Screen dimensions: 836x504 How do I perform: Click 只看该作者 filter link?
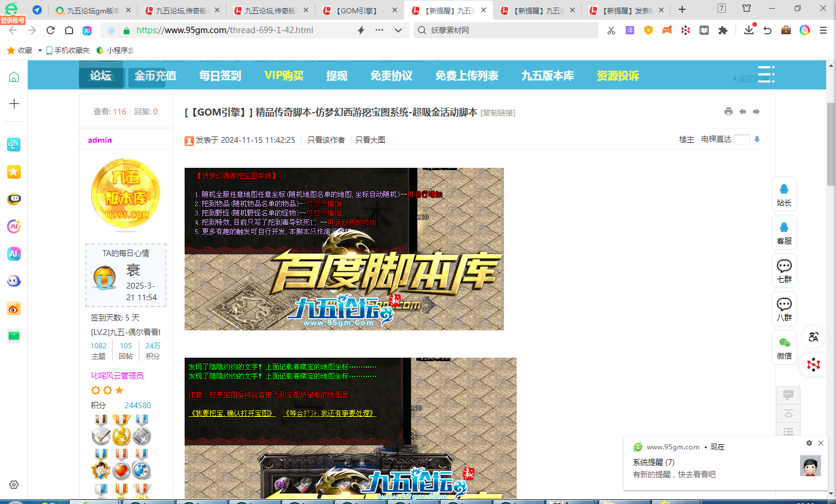(x=326, y=140)
